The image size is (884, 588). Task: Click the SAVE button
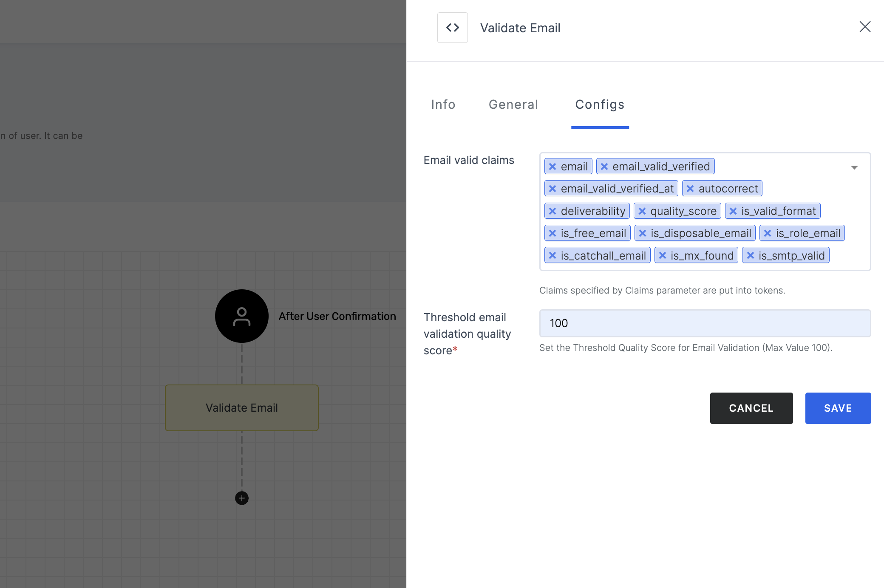(838, 408)
